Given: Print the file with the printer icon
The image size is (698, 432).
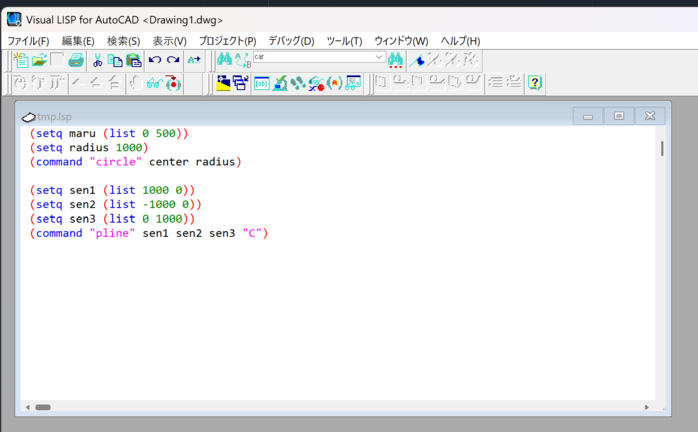Looking at the screenshot, I should 76,61.
